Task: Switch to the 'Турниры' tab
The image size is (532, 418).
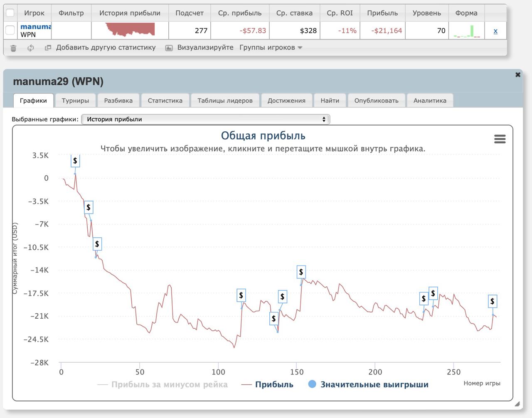Action: tap(75, 101)
